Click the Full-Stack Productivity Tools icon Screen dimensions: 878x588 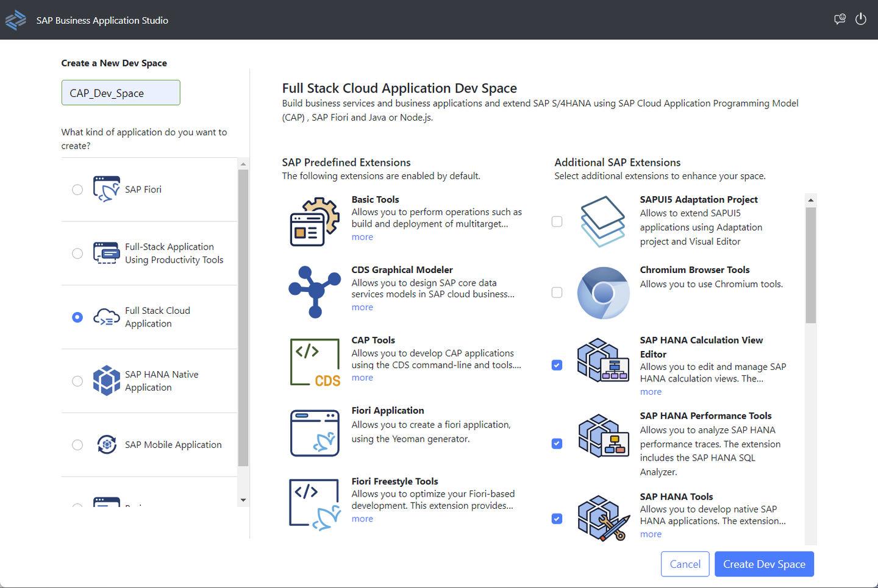[107, 253]
